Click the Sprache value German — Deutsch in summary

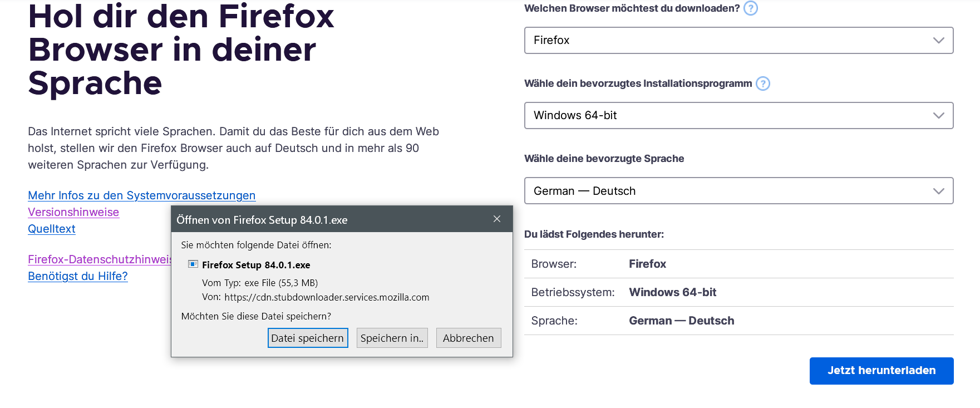[682, 321]
